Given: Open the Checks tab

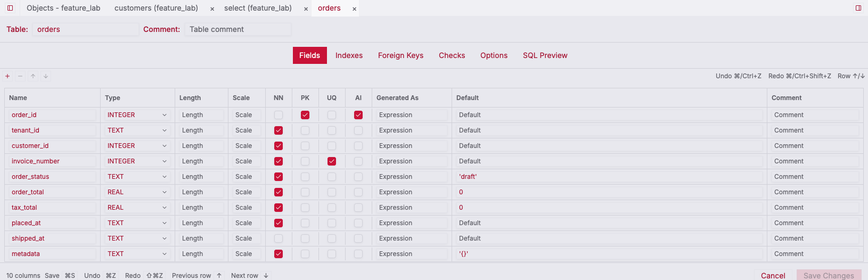Looking at the screenshot, I should click(x=452, y=55).
